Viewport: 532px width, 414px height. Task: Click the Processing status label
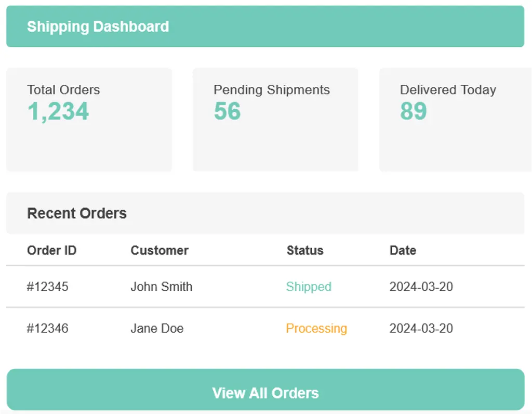[316, 328]
